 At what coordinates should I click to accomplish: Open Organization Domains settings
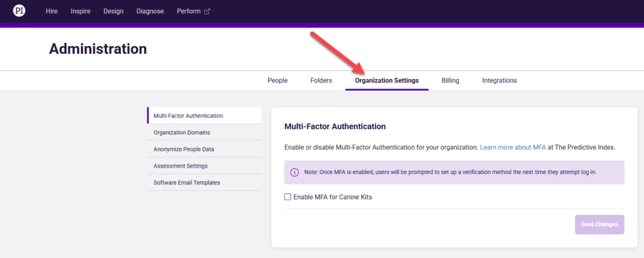[x=182, y=132]
